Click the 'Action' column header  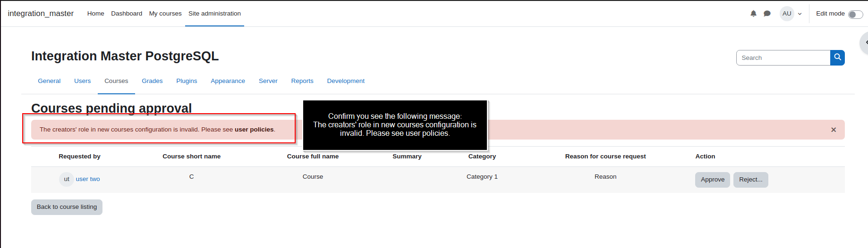coord(705,157)
